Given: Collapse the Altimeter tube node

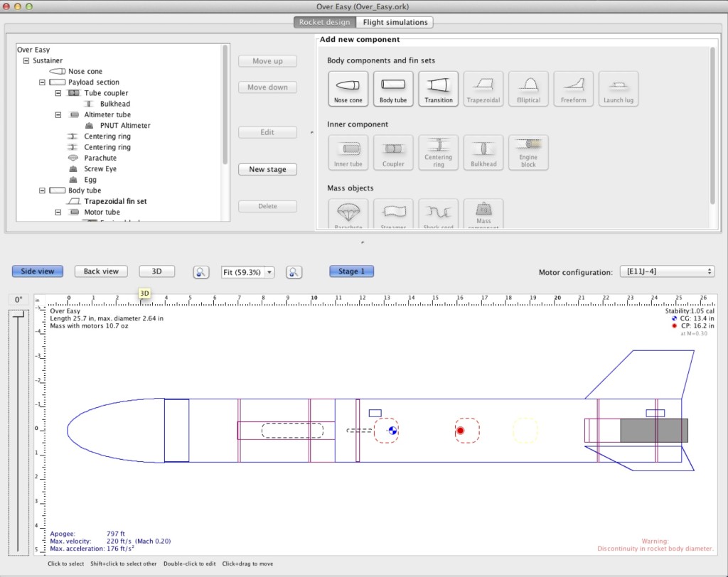Looking at the screenshot, I should 58,114.
